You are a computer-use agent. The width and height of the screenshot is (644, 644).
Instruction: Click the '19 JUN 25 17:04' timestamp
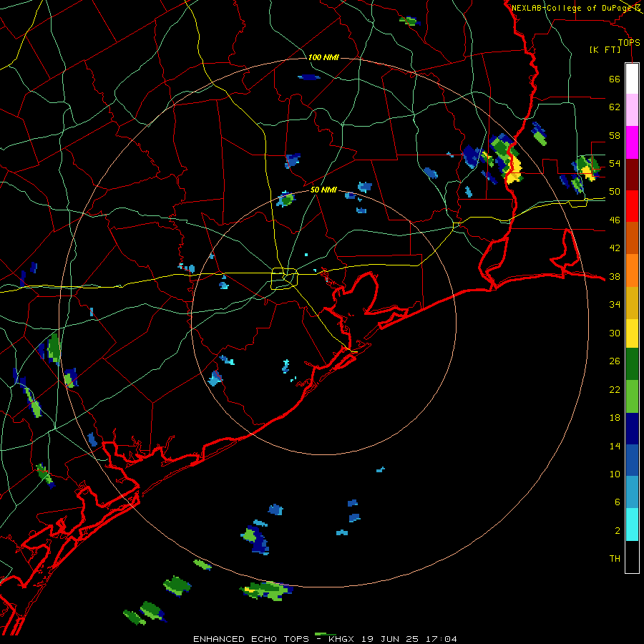[409, 639]
